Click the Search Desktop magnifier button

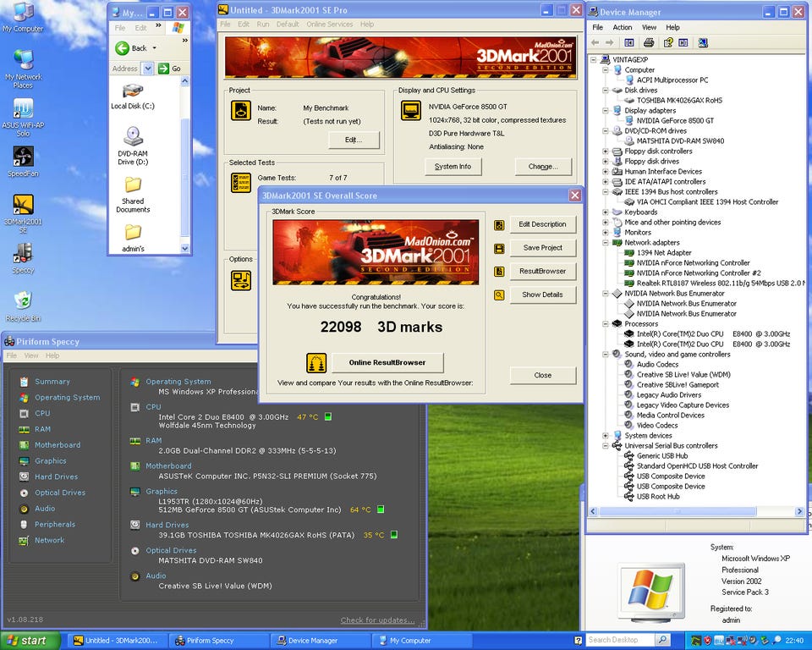(662, 640)
